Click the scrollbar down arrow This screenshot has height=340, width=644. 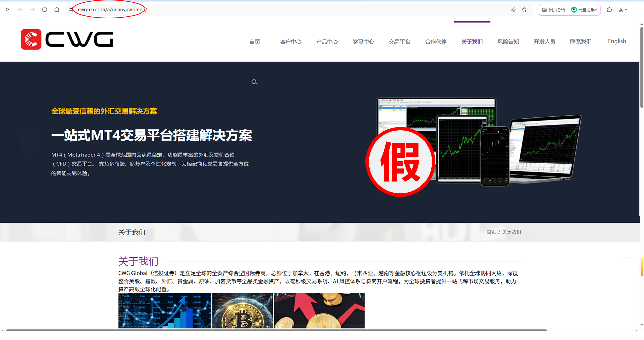tap(642, 325)
